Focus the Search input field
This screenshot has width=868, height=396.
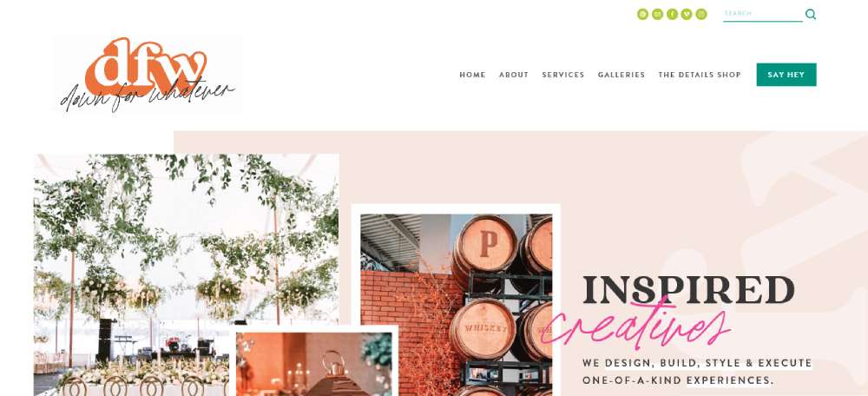(762, 14)
